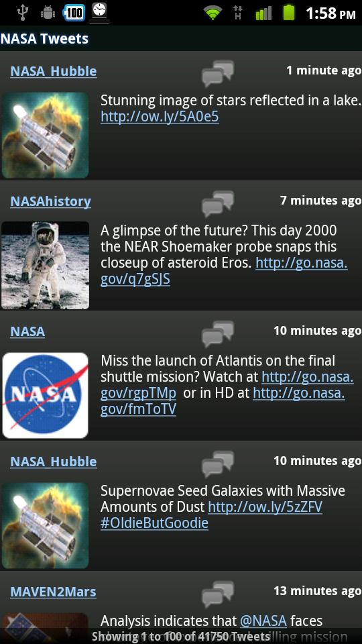362x644 pixels.
Task: Open the http://ow.ly/5A0e5 link
Action: point(160,117)
